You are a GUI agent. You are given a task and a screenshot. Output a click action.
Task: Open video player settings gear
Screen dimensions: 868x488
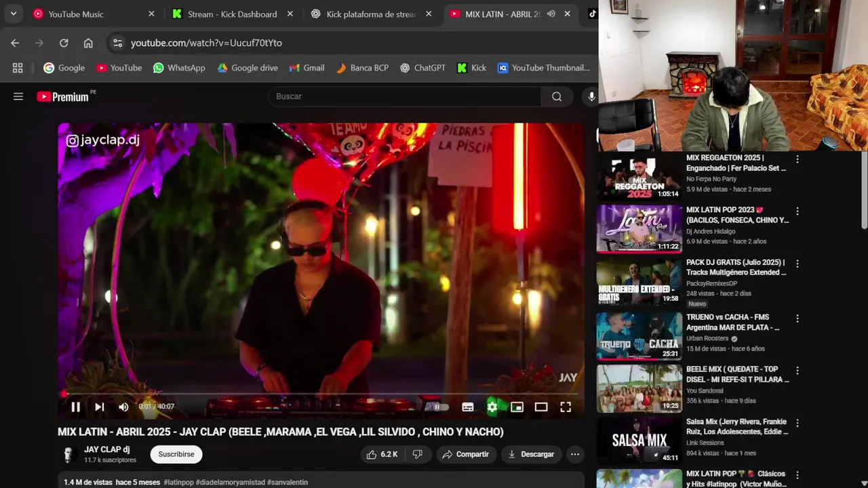[x=492, y=407]
